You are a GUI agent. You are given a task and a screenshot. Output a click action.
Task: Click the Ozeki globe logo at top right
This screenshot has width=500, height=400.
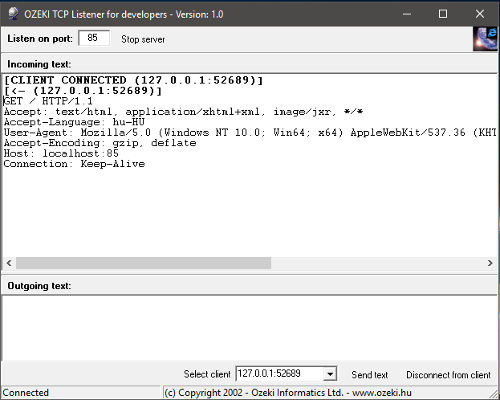point(485,39)
